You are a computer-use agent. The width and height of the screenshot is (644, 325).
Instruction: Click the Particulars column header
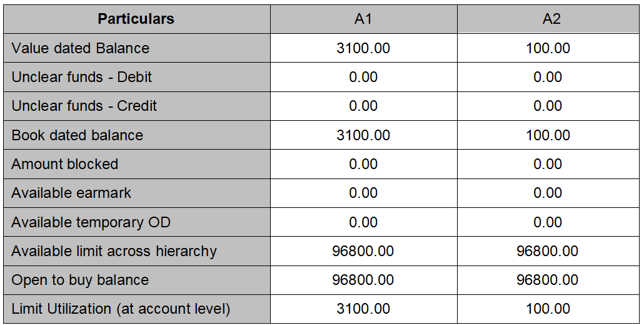pos(136,19)
